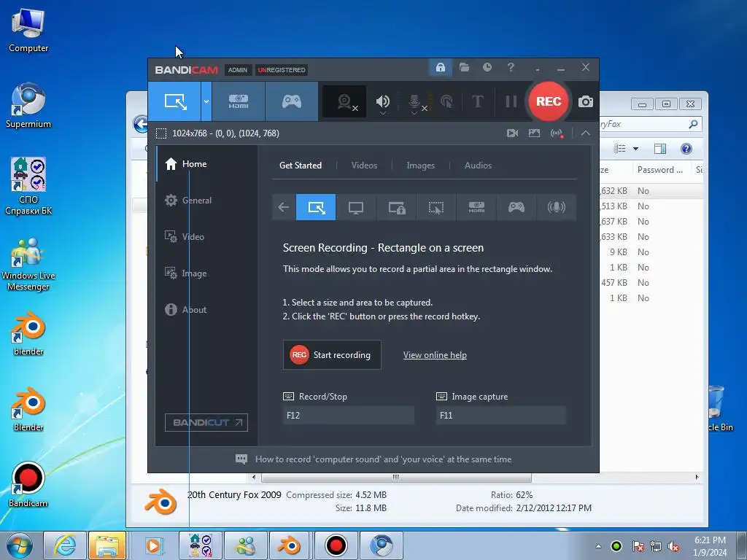This screenshot has width=747, height=560.
Task: Toggle mouse click effect icon
Action: (446, 101)
